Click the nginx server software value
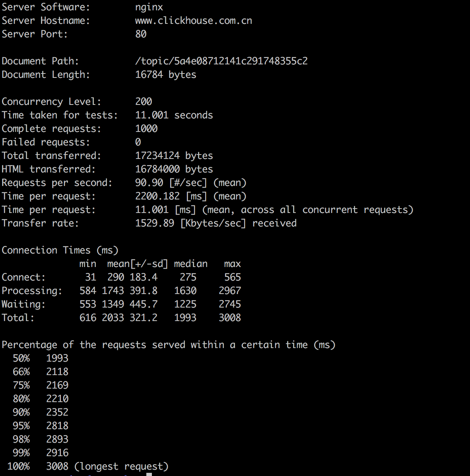 click(x=149, y=7)
